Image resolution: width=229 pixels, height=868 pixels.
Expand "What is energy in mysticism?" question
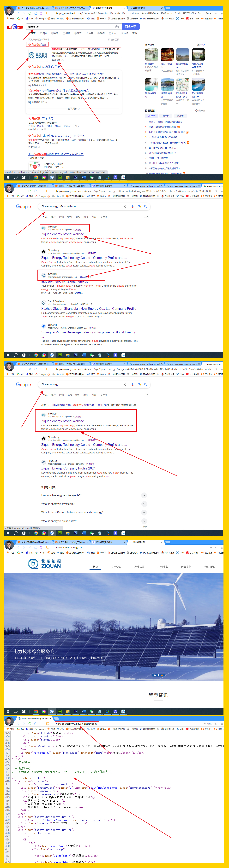click(x=144, y=504)
